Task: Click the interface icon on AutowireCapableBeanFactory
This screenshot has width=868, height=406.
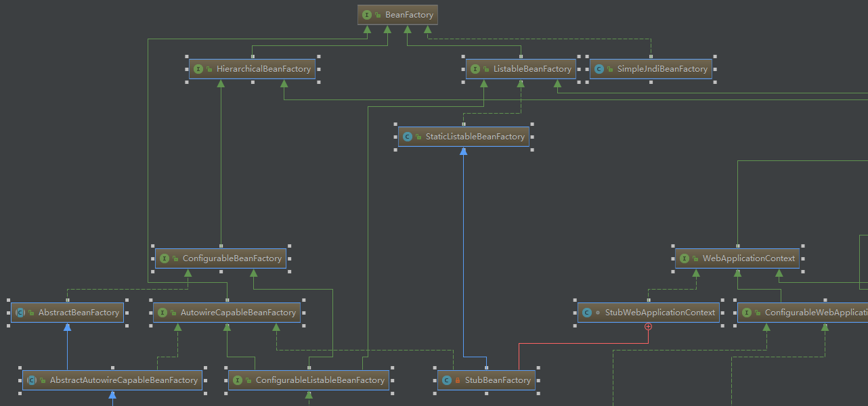Action: point(162,312)
